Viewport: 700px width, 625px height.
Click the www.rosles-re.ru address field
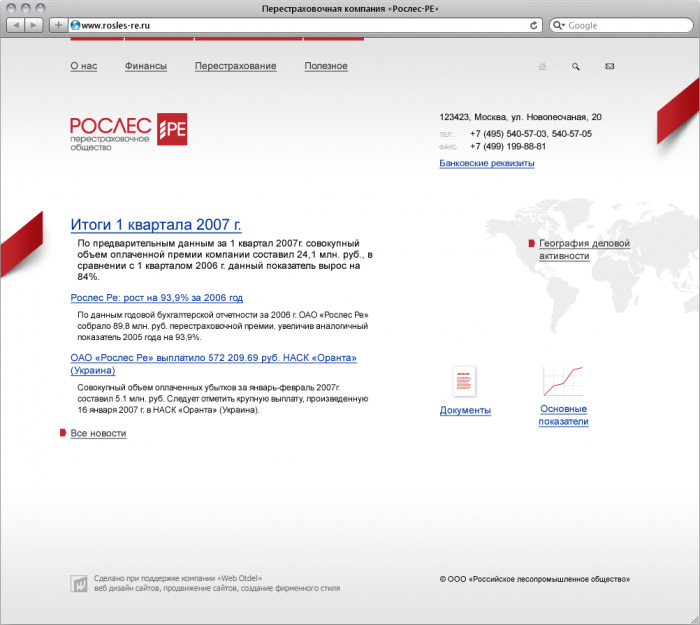click(304, 25)
